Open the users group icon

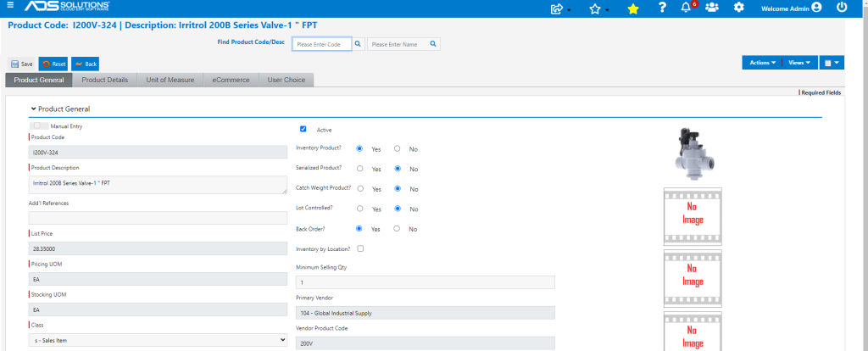pos(712,8)
